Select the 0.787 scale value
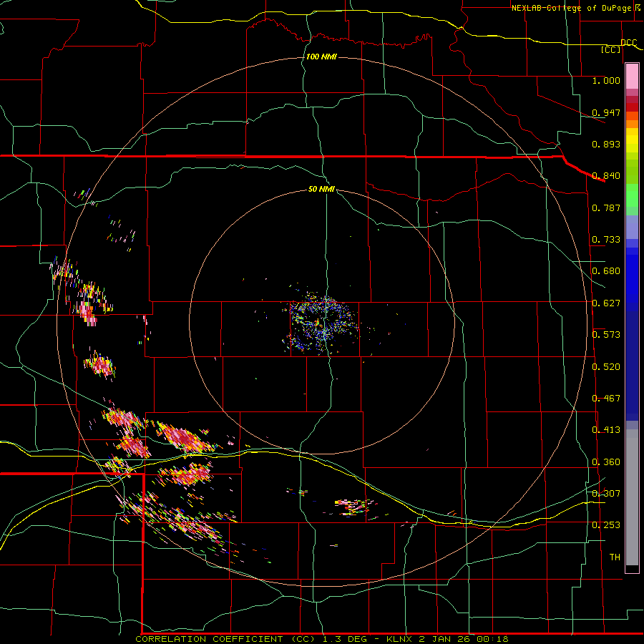The width and height of the screenshot is (644, 644). 606,208
